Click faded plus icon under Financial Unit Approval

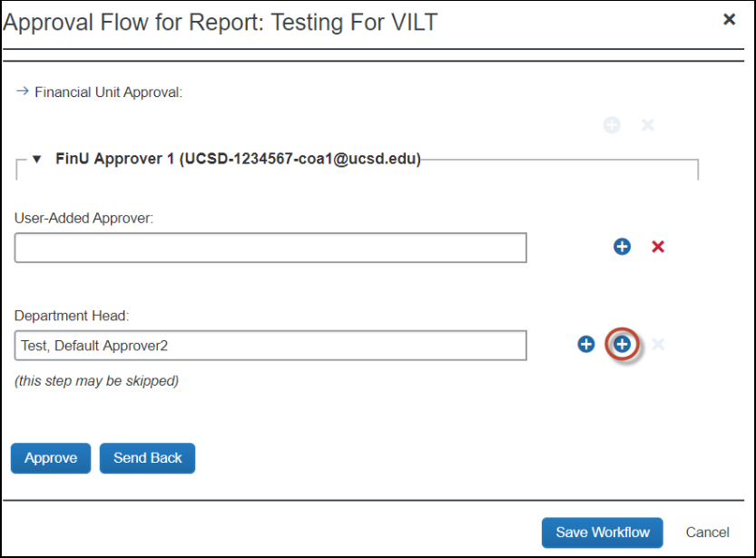pos(612,125)
